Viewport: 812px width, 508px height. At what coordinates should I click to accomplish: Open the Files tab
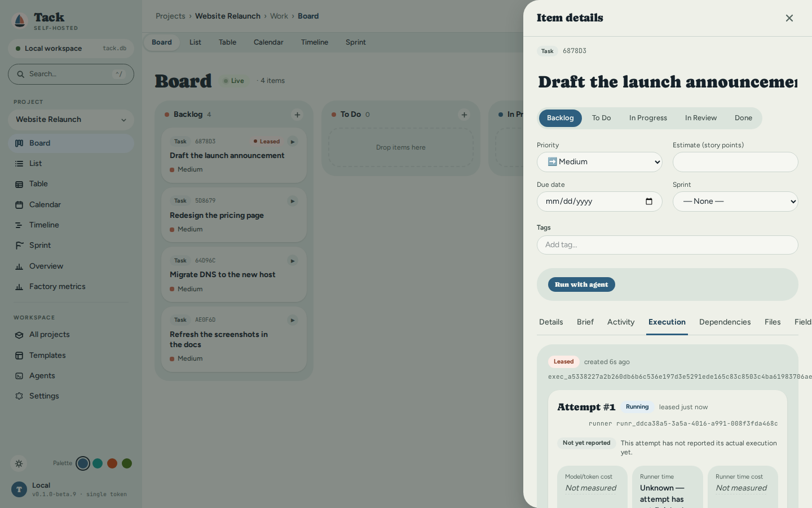[773, 322]
